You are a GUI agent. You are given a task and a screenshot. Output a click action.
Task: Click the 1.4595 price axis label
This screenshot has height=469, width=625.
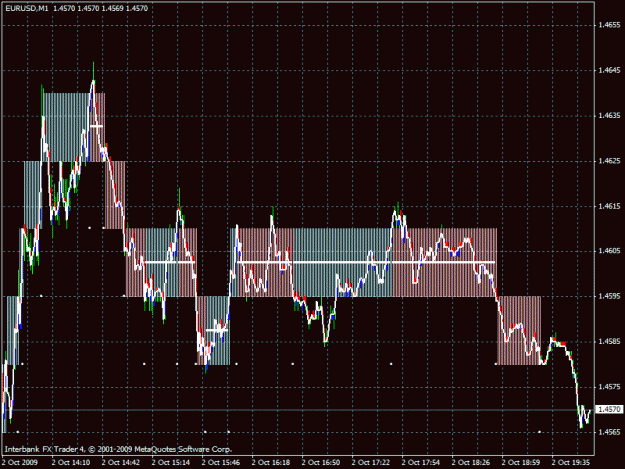[x=609, y=296]
